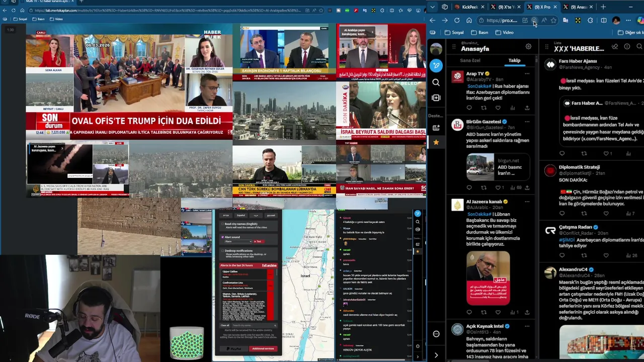Open the Sosyal bookmarks folder in right browser
Screen dimensions: 644x362
point(454,32)
